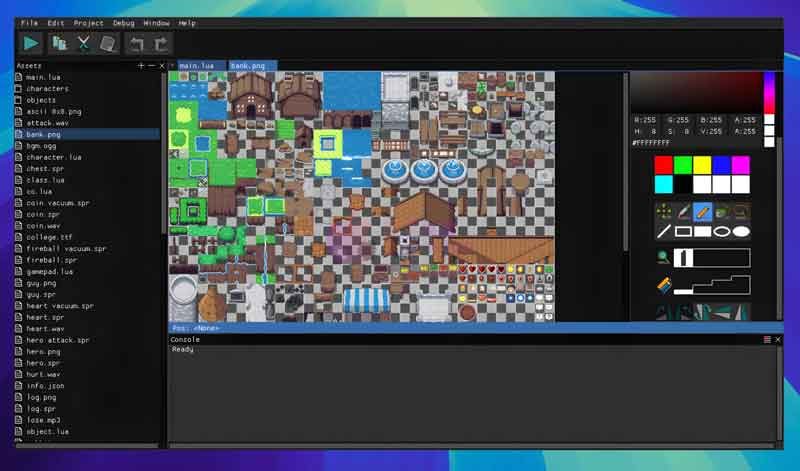Expand the characters folder
Image resolution: width=800 pixels, height=471 pixels.
[x=47, y=89]
